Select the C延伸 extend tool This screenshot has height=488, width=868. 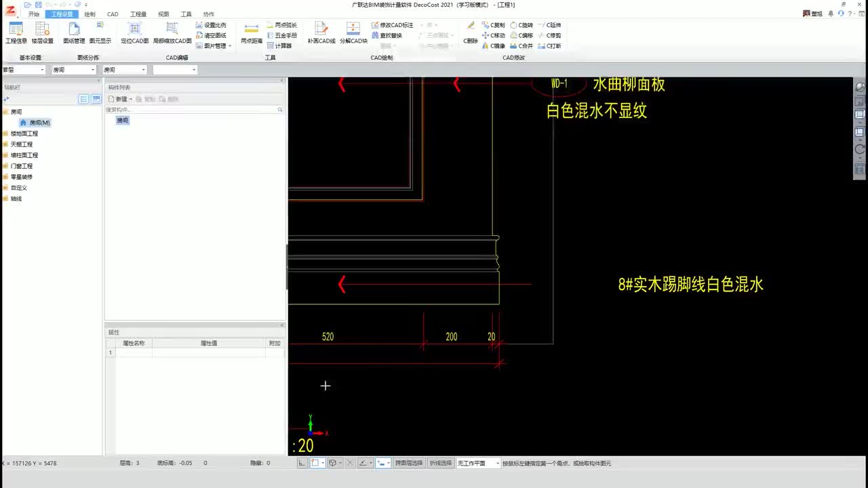[549, 25]
